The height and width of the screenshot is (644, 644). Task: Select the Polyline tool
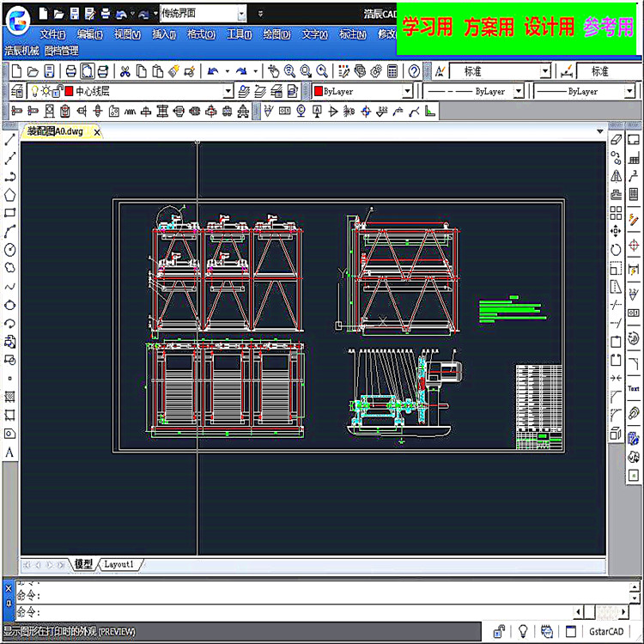point(9,177)
